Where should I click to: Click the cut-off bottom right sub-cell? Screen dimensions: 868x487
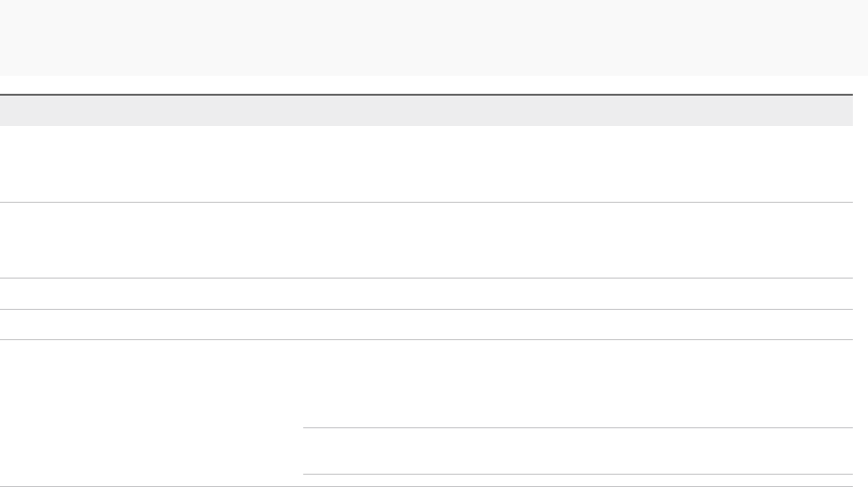pos(578,480)
